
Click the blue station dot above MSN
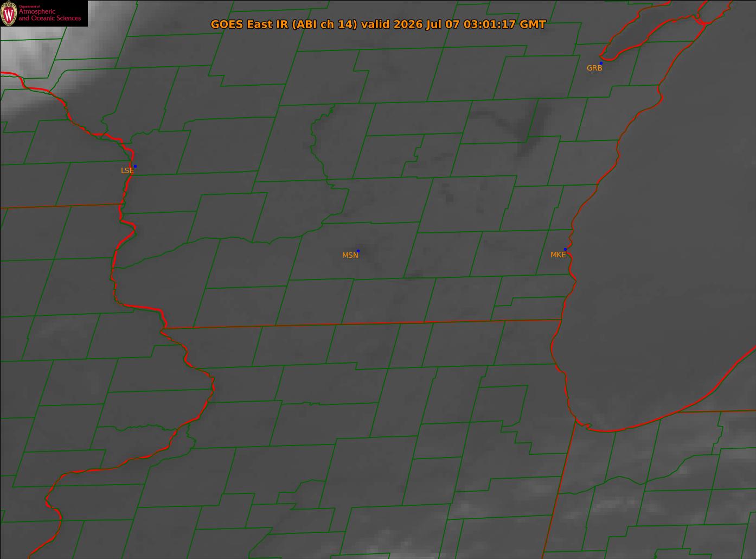point(358,251)
